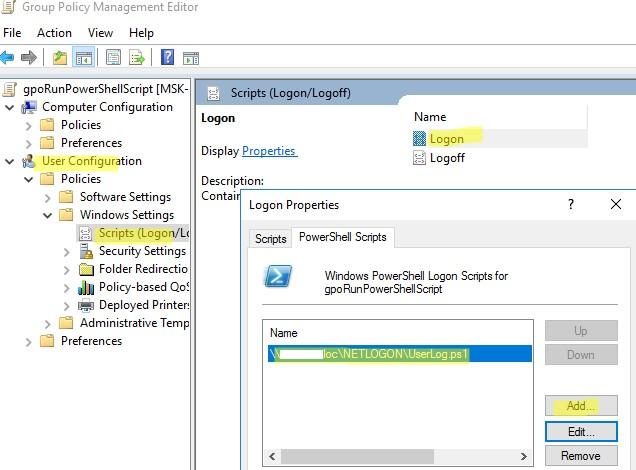Open the Display Properties link

pos(269,151)
